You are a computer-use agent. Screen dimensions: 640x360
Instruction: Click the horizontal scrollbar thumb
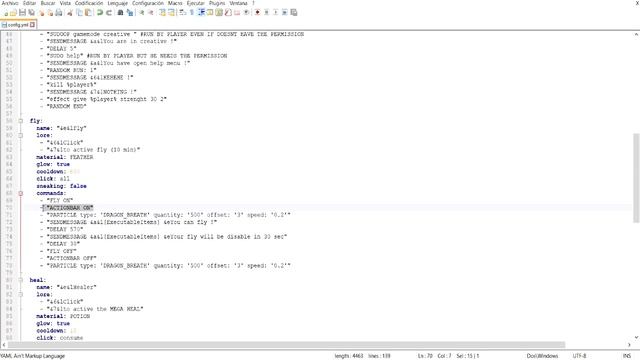point(286,345)
